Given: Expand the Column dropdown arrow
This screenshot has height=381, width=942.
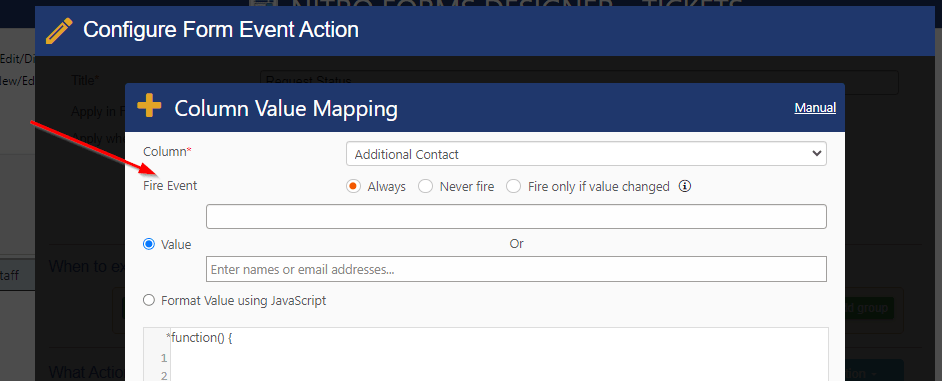Looking at the screenshot, I should tap(816, 154).
